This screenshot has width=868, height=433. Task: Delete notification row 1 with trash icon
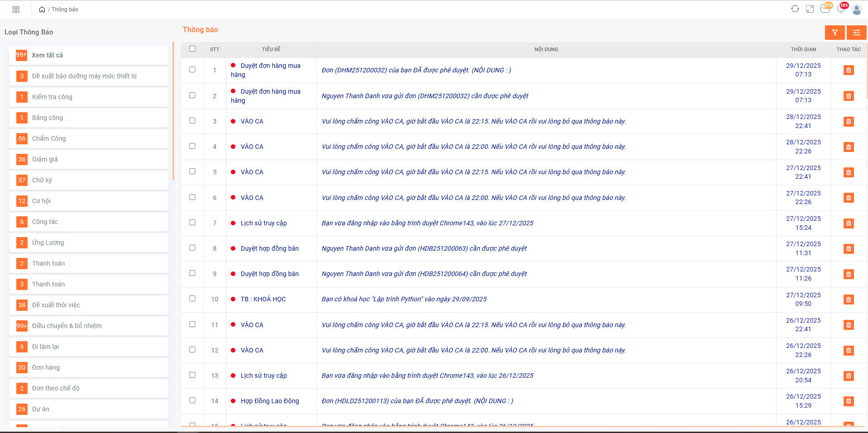[849, 70]
